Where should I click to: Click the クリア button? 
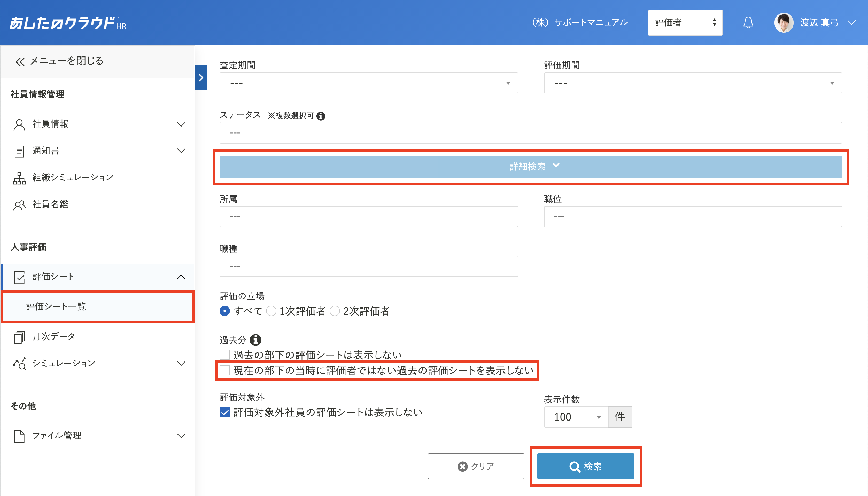coord(476,466)
